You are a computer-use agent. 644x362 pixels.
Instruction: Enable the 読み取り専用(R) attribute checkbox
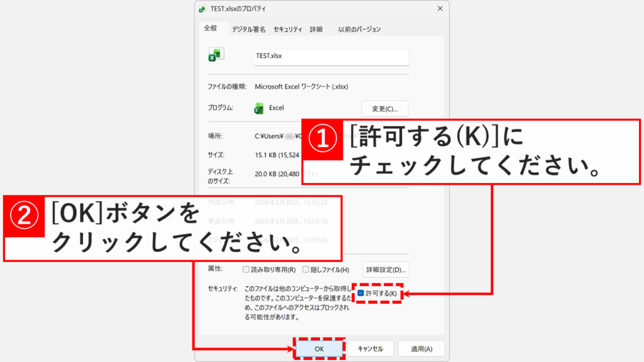(x=247, y=268)
